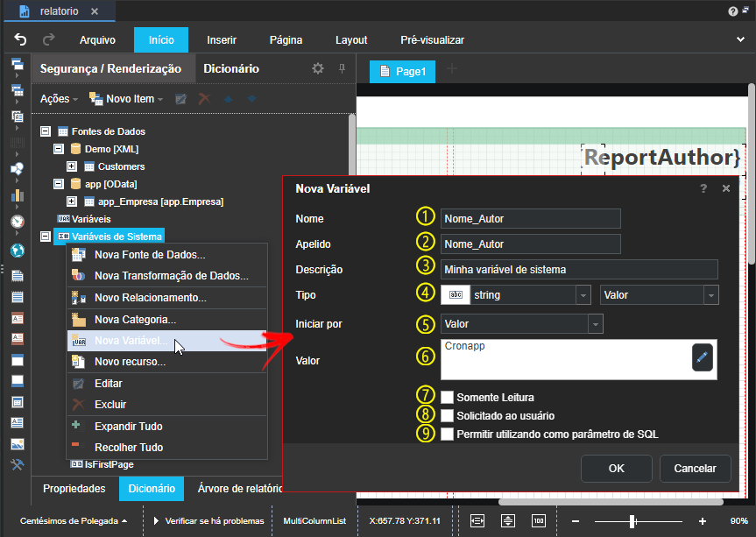Click the edit icon in dictionary toolbar
The height and width of the screenshot is (537, 756).
180,99
